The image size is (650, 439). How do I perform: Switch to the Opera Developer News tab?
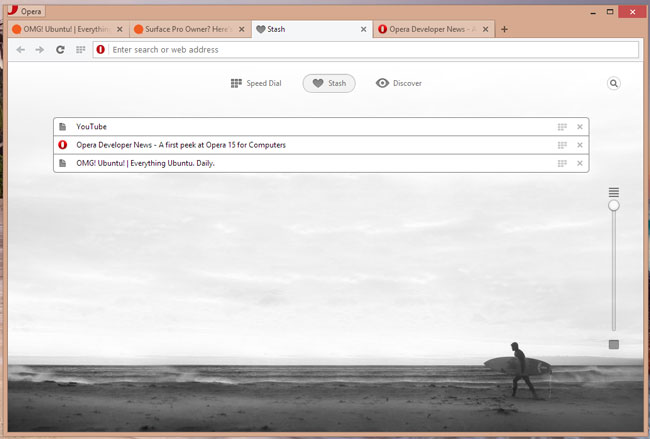coord(434,29)
